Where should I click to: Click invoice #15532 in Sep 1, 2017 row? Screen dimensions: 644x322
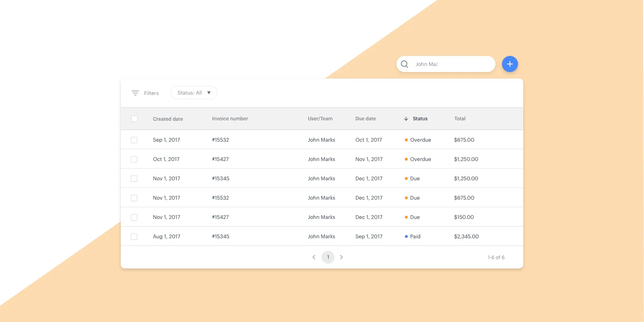click(221, 140)
